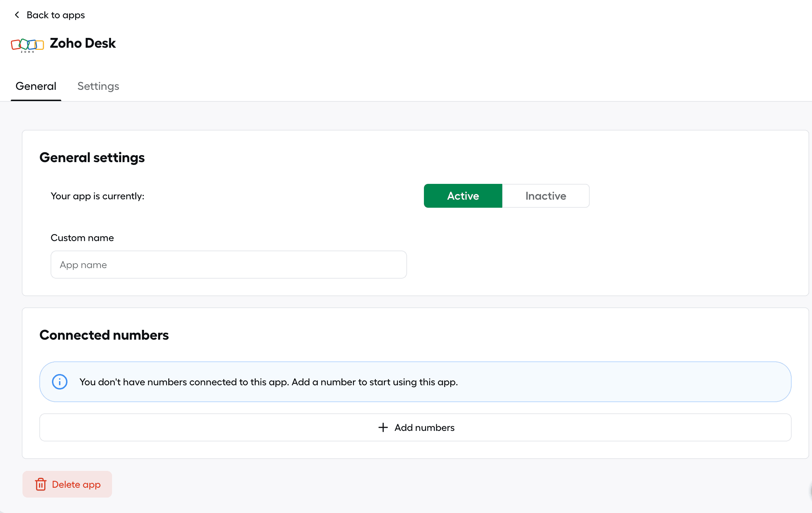Switch to the General tab

click(x=36, y=86)
